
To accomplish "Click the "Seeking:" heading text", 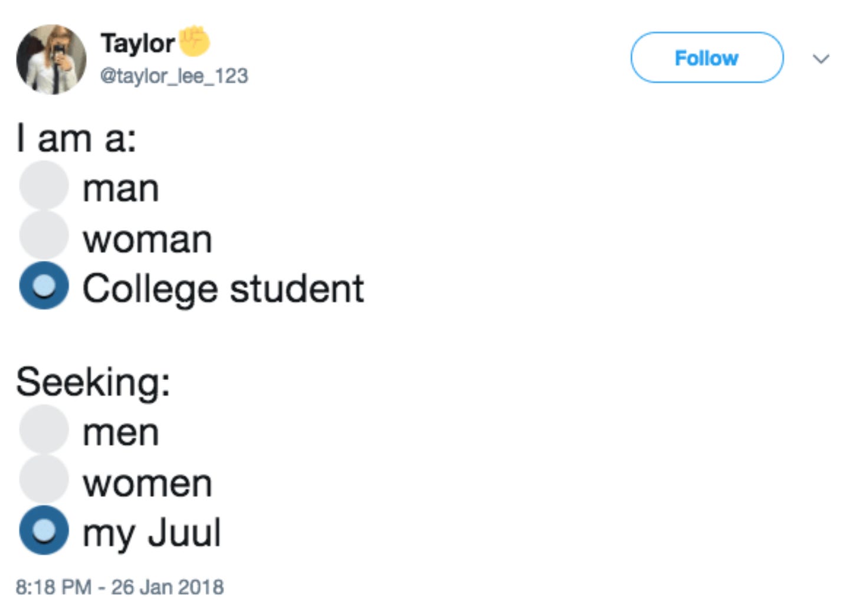I will click(x=93, y=382).
